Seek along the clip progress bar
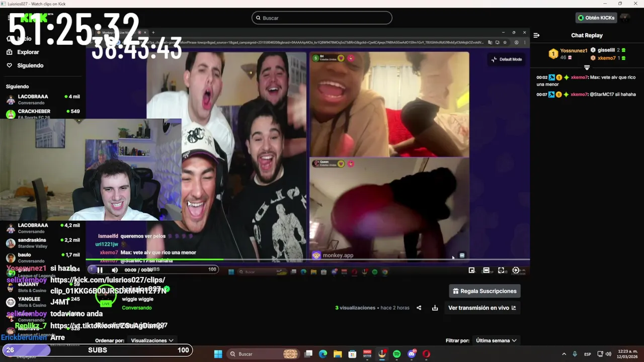Screen dimensions: 644x362 (307, 259)
